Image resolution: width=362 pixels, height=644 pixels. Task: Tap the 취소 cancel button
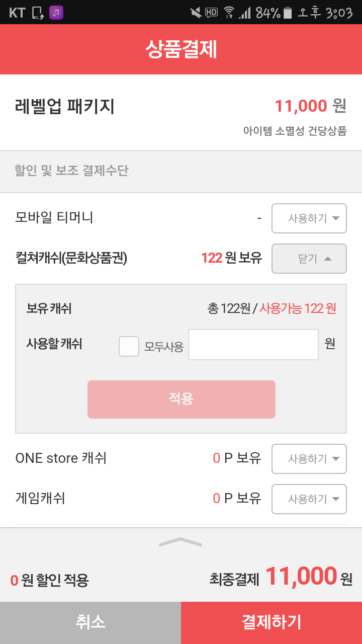point(90,622)
